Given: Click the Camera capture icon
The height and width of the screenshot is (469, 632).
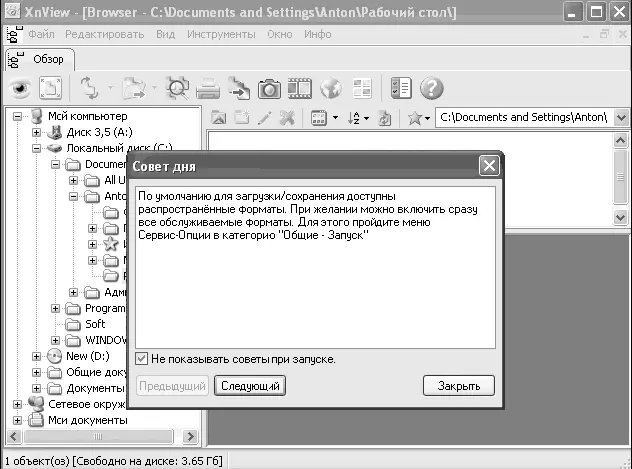Looking at the screenshot, I should click(x=269, y=88).
